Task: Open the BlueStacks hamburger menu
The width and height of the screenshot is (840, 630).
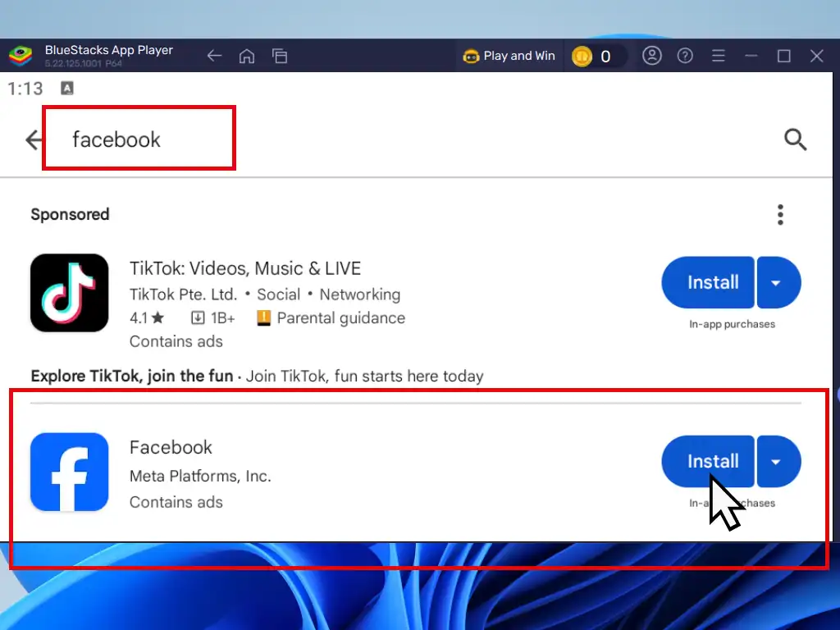Action: (718, 56)
